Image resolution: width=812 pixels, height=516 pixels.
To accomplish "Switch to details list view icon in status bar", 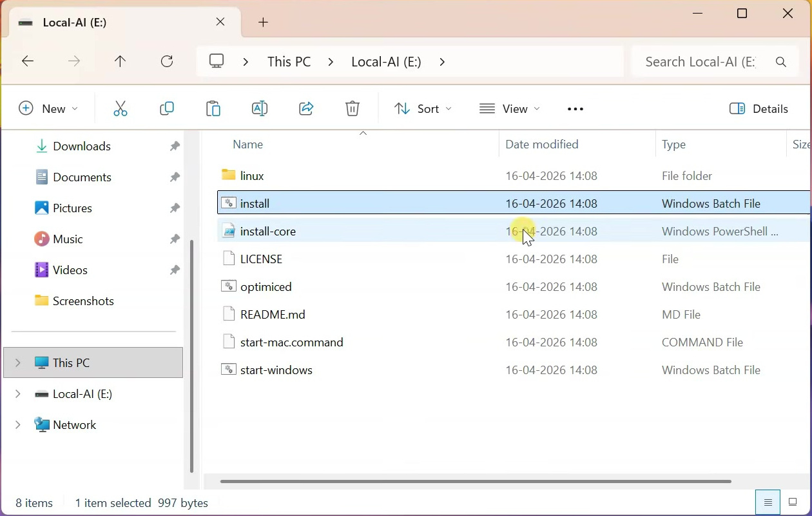I will click(x=768, y=502).
